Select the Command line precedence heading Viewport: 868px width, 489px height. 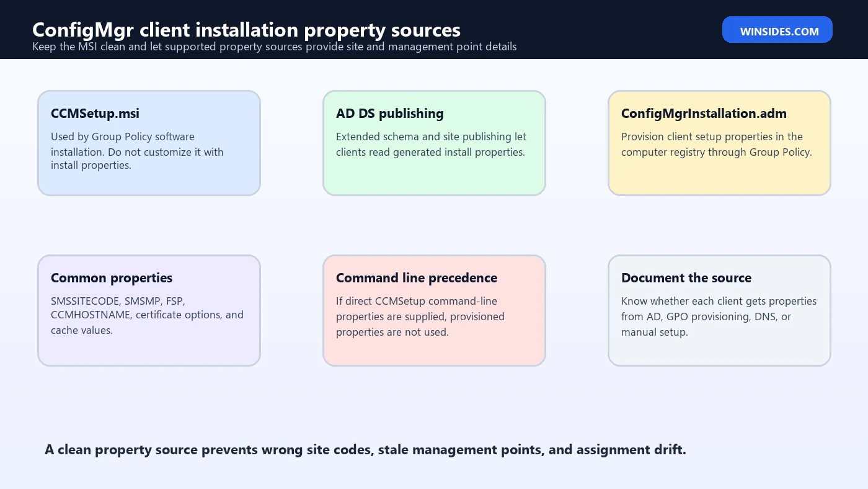point(417,278)
